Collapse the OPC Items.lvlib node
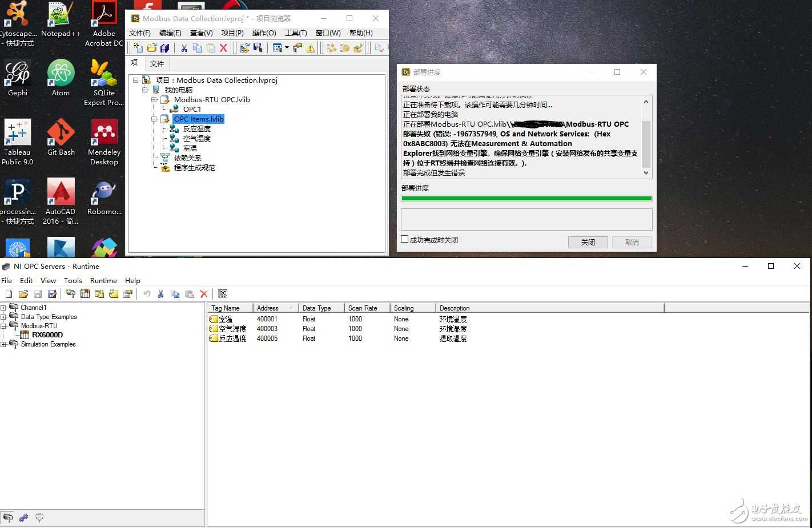Viewport: 812px width, 528px height. 154,119
